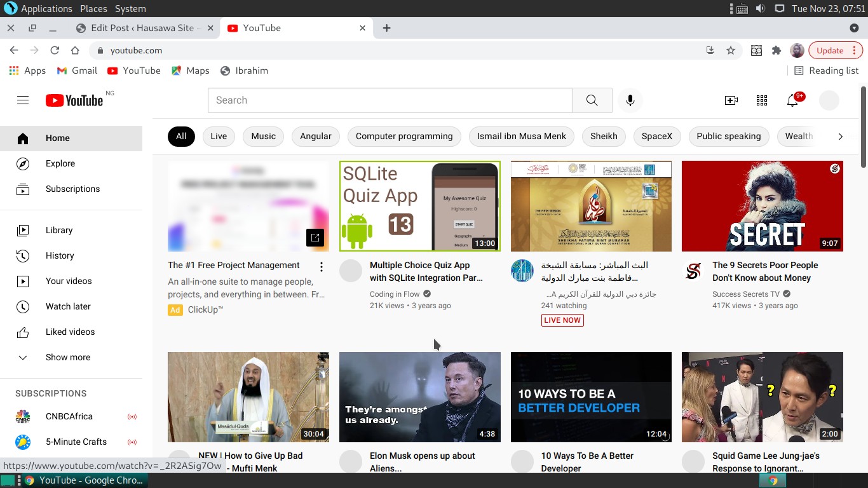Open the YouTube hamburger guide menu
This screenshot has height=488, width=868.
tap(23, 100)
